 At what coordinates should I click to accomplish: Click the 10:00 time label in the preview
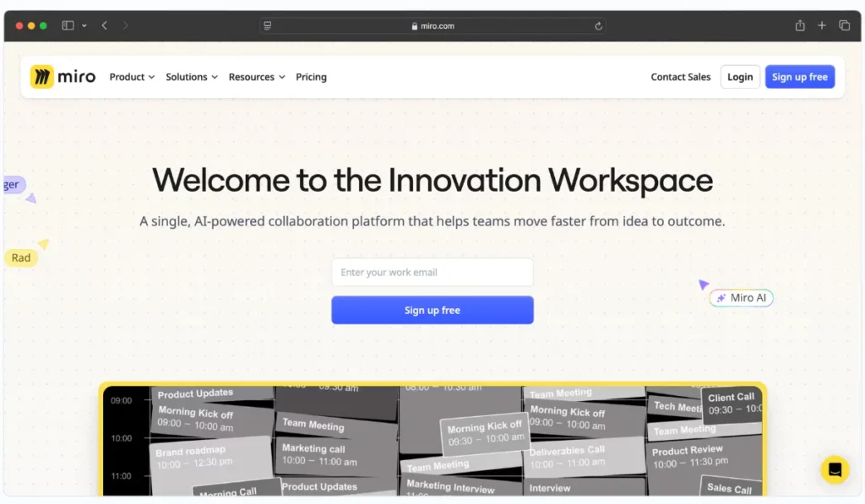(122, 438)
